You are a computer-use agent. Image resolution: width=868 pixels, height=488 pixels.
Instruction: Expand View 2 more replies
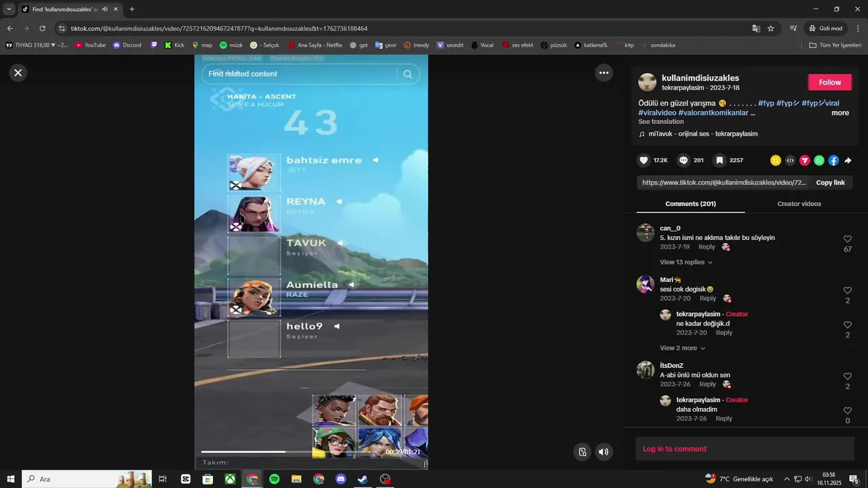(x=683, y=348)
